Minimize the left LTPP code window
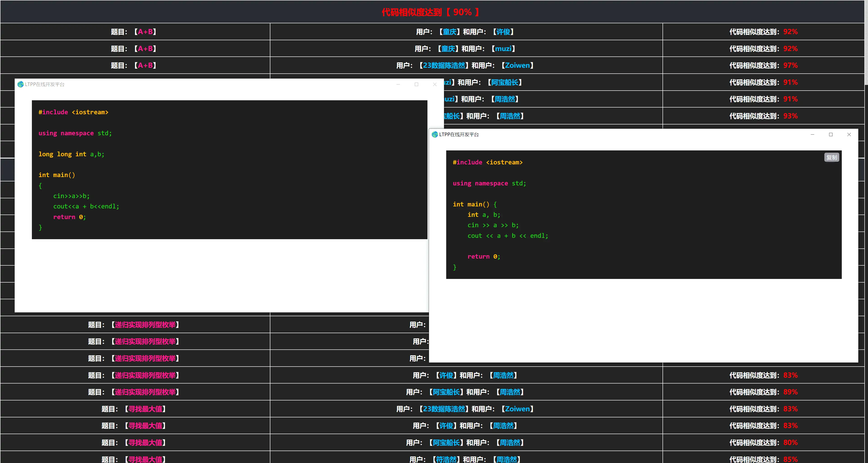 coord(398,84)
